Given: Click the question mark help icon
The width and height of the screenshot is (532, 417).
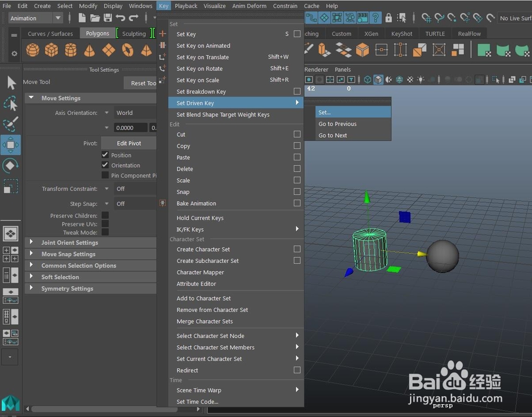Looking at the screenshot, I should tap(376, 18).
